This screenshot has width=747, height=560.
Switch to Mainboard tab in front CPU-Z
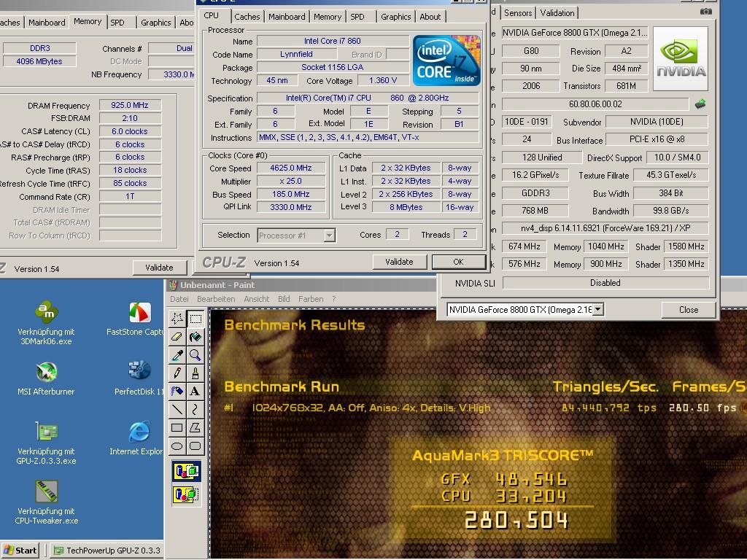point(287,17)
